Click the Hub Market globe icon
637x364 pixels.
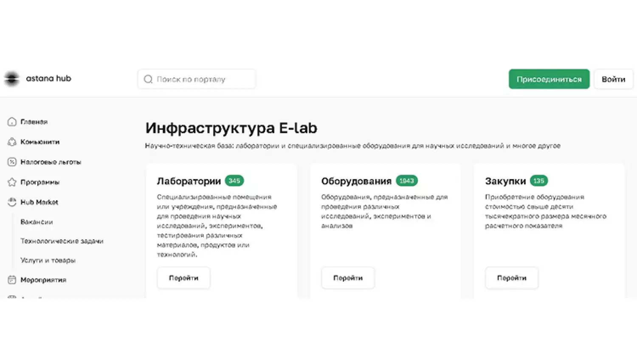12,202
